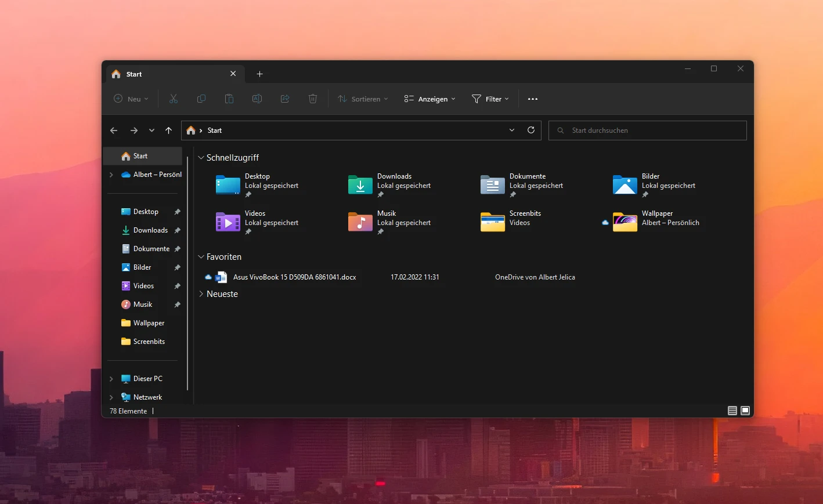Click the Share icon in the toolbar
823x504 pixels.
pos(284,99)
